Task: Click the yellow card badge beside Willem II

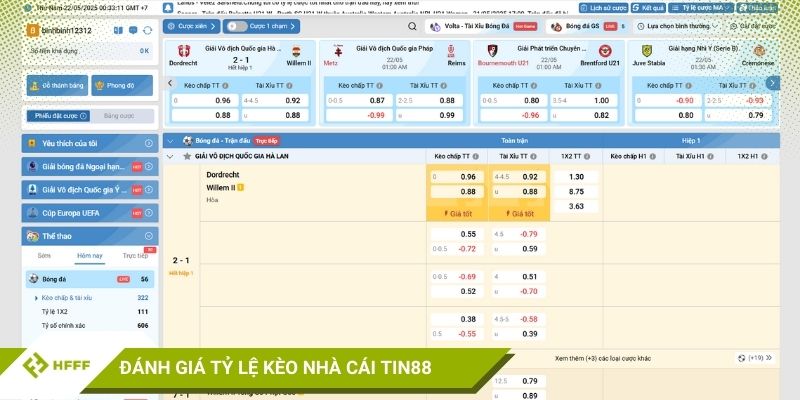Action: tap(240, 188)
